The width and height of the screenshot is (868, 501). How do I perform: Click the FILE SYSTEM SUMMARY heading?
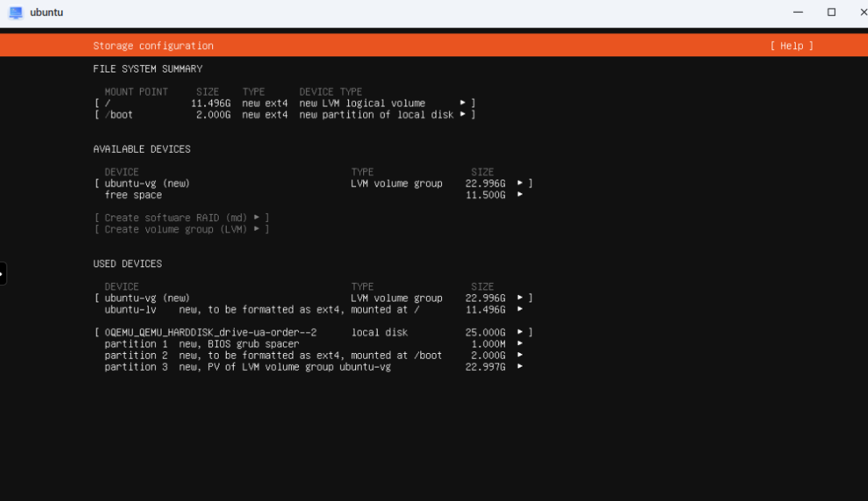(148, 69)
